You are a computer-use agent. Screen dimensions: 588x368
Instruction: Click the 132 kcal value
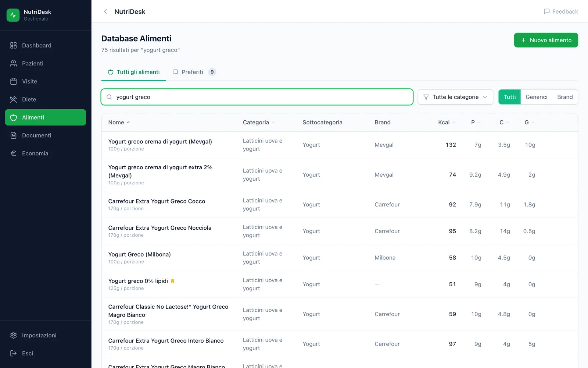point(451,145)
